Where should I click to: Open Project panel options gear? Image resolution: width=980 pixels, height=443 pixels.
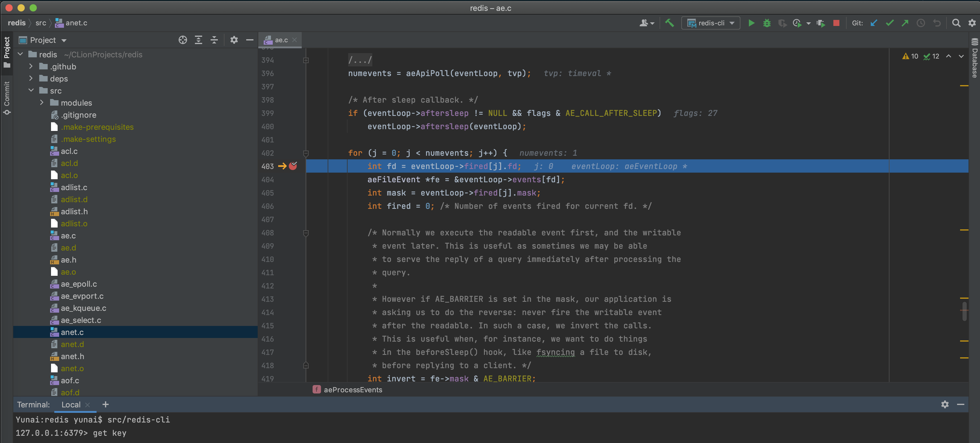234,40
